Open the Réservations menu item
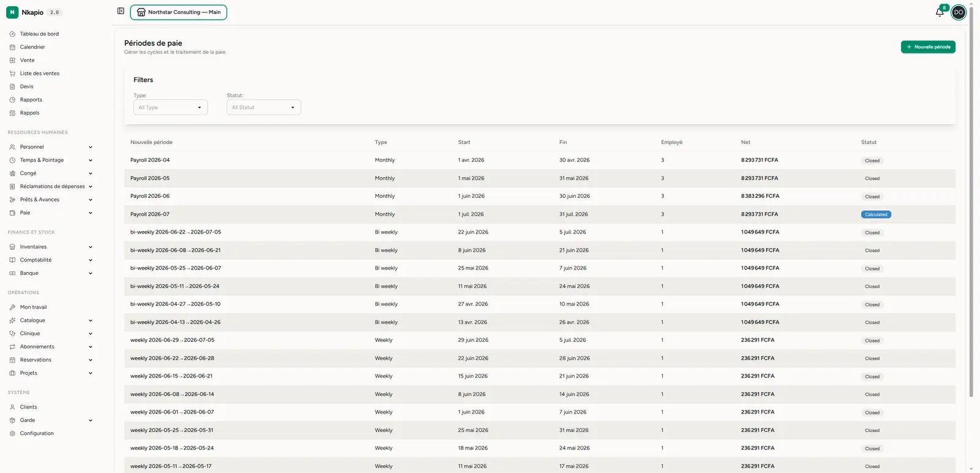 coord(51,360)
